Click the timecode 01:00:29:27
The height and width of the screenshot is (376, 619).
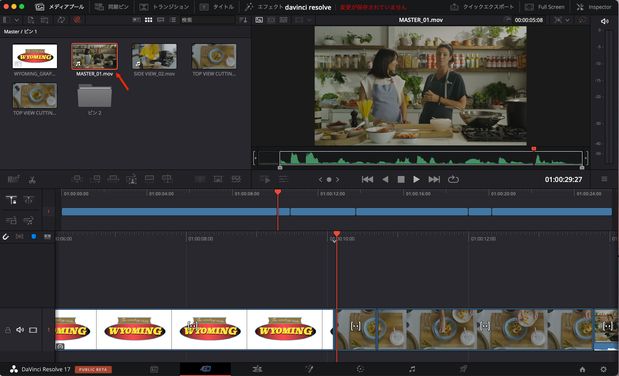click(x=563, y=180)
